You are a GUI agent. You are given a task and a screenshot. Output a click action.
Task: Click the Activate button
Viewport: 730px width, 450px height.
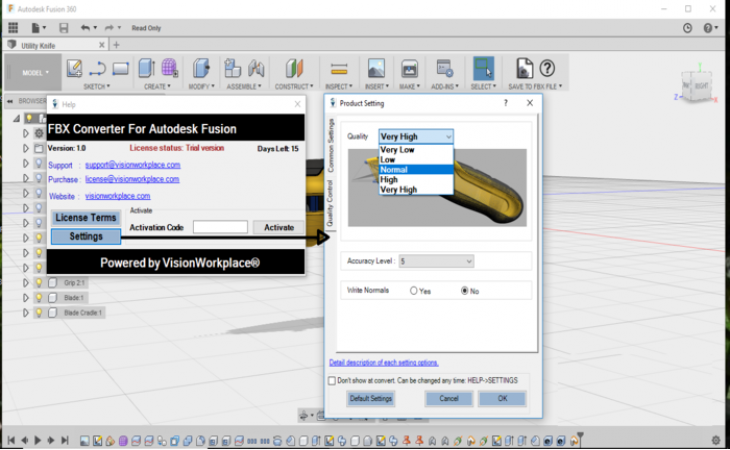point(279,227)
